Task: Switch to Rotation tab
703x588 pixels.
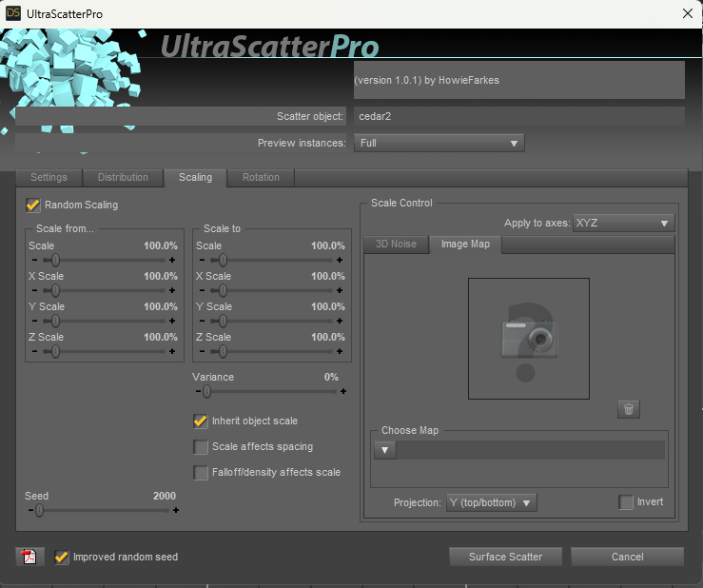Action: pos(261,177)
